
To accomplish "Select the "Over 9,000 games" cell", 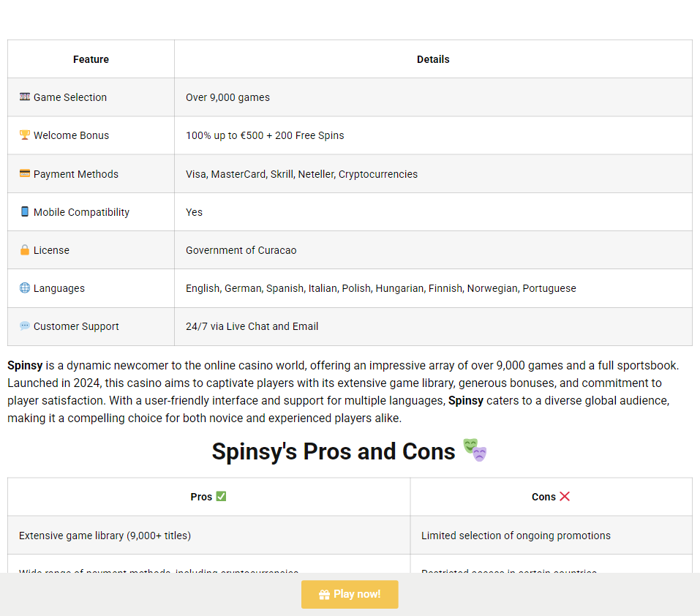I will click(x=433, y=97).
